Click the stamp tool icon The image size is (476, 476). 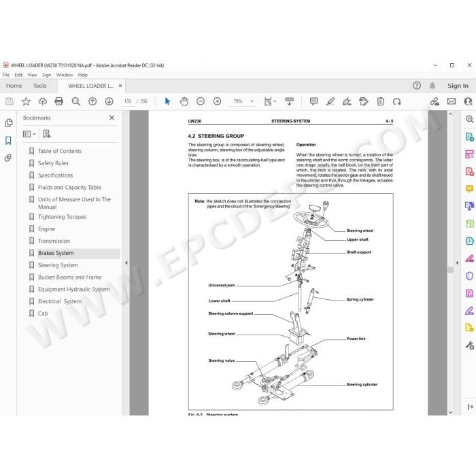click(363, 101)
